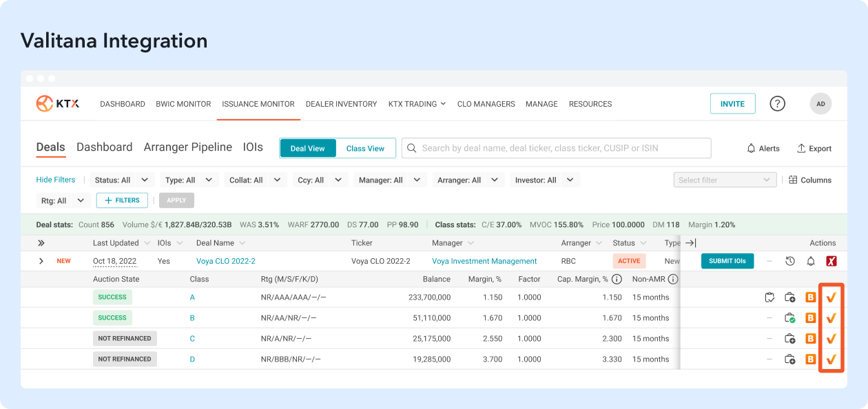
Task: Click the Valitana checkmark icon for class A
Action: [x=831, y=297]
